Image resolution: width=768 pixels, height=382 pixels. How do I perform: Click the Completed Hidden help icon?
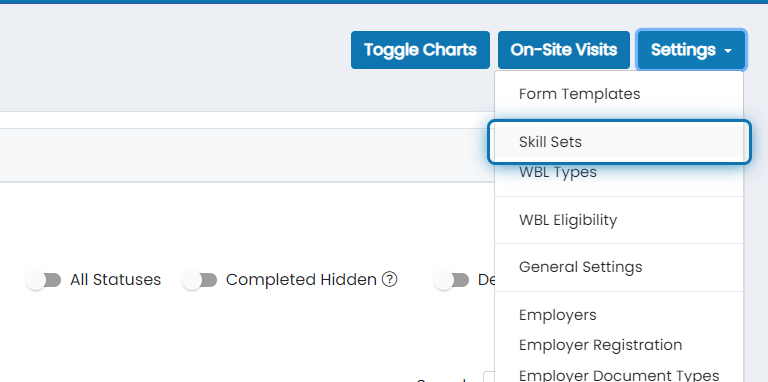pyautogui.click(x=389, y=280)
